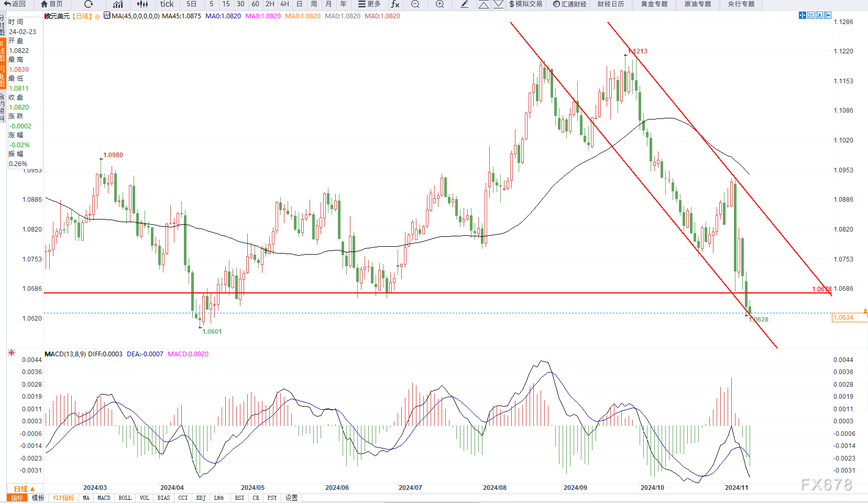The image size is (868, 503).
Task: Toggle the KDJ indicator
Action: pos(201,498)
